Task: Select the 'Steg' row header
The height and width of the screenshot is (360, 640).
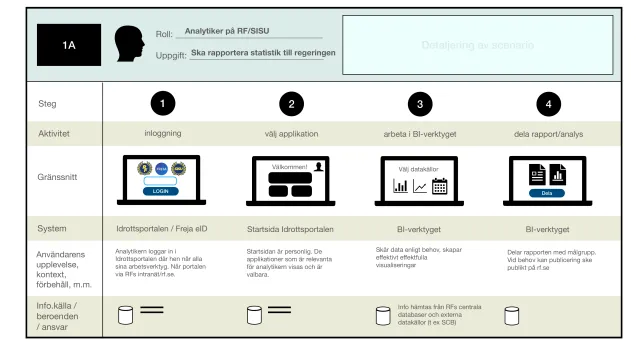Action: click(x=47, y=104)
